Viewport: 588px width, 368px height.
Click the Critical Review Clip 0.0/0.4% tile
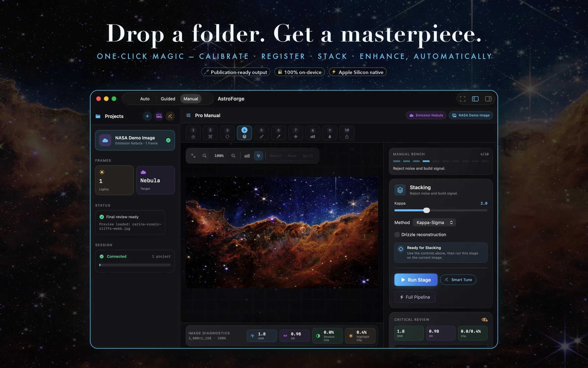pos(473,333)
